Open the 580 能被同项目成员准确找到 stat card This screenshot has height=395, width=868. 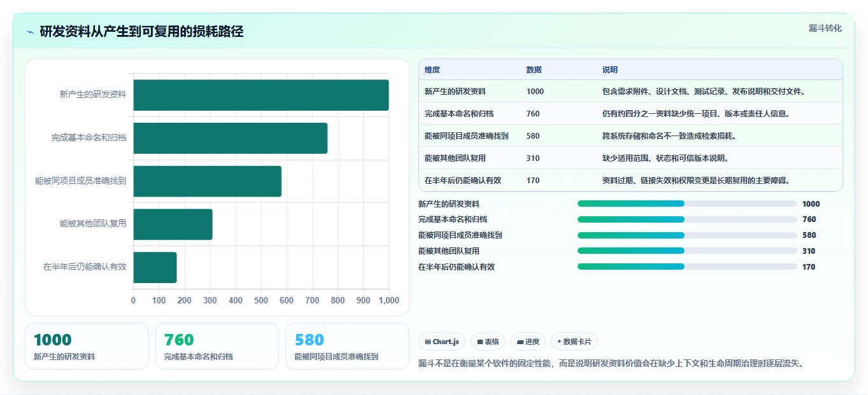click(348, 346)
